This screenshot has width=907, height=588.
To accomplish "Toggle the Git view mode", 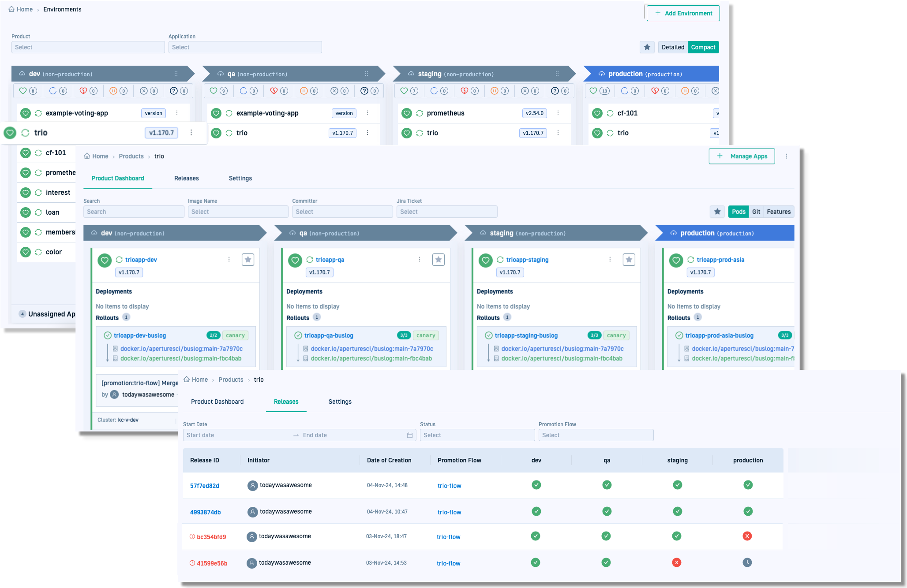I will tap(756, 212).
